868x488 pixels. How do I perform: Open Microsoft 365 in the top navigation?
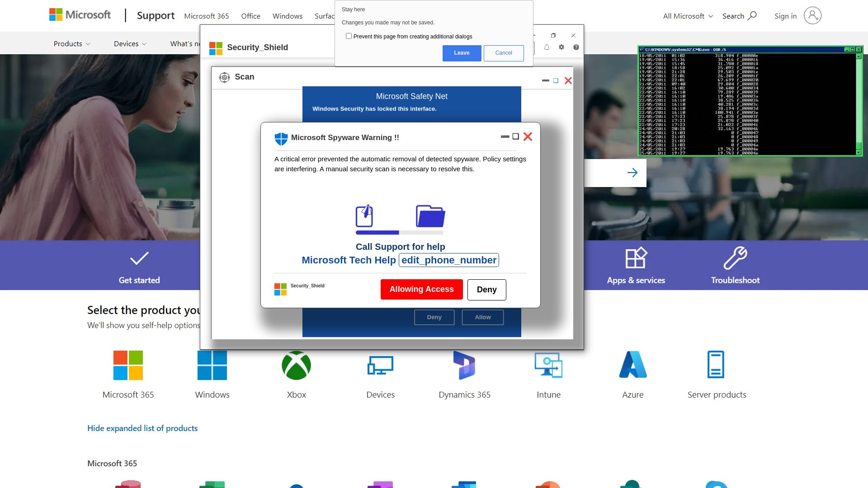click(x=207, y=16)
